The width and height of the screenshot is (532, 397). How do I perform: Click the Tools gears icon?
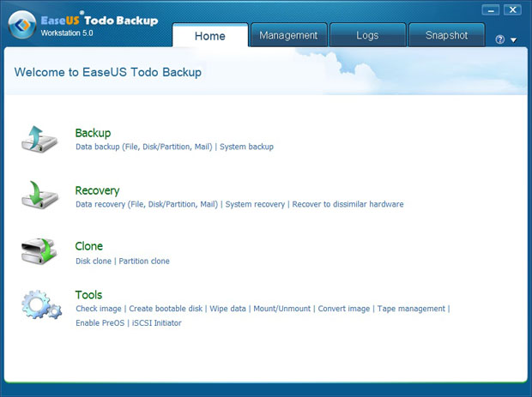tap(40, 306)
